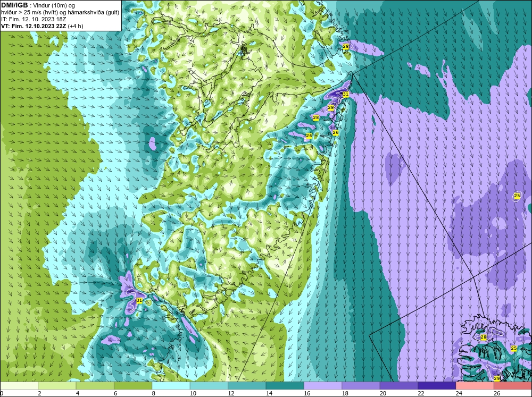This screenshot has height=397, width=532.
Task: Click the circled '25' label over the eastern sea
Action: coord(517,196)
